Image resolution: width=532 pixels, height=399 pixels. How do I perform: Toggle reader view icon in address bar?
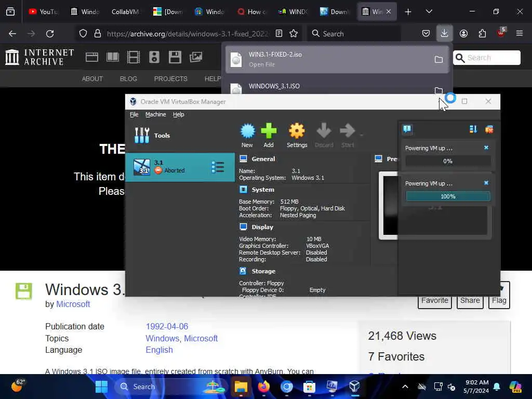279,33
